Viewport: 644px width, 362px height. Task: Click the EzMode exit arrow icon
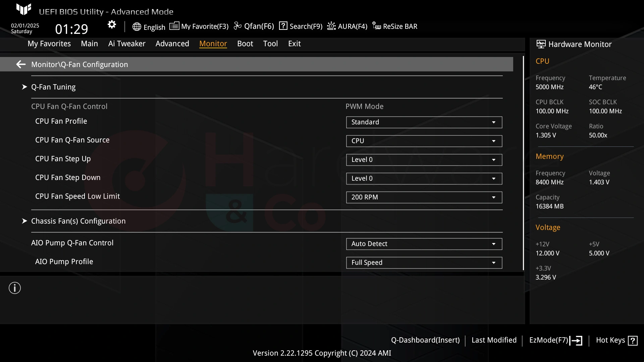click(x=576, y=341)
